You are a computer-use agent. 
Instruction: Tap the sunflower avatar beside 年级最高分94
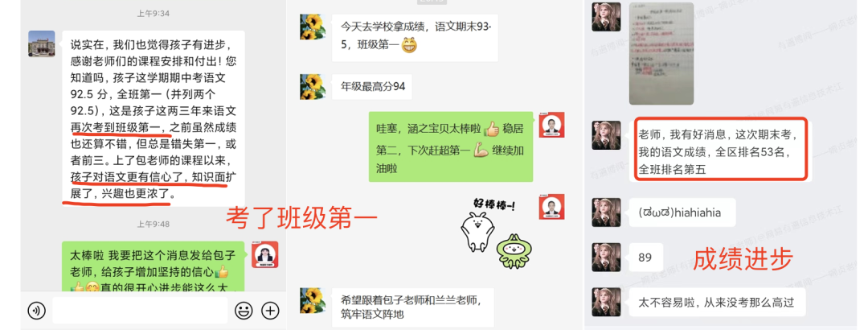click(x=312, y=87)
